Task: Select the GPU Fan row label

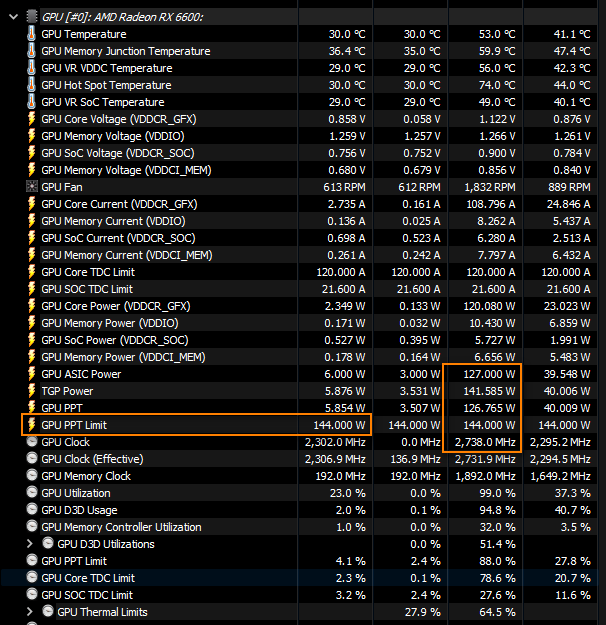Action: [62, 187]
